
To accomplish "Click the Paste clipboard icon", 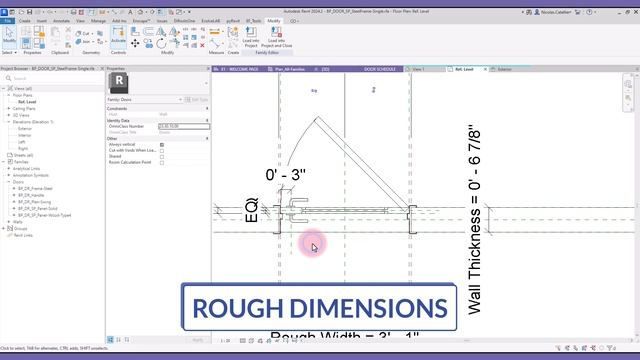I will point(55,33).
